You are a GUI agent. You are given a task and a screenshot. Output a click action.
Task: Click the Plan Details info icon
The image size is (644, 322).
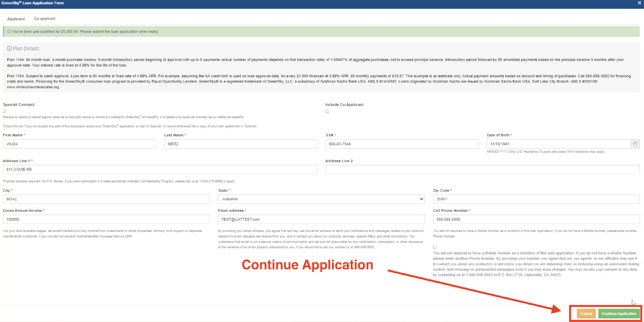(9, 48)
